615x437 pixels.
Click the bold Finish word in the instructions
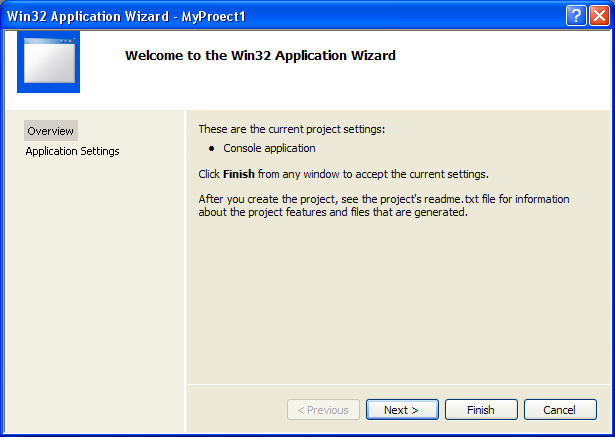(x=240, y=174)
